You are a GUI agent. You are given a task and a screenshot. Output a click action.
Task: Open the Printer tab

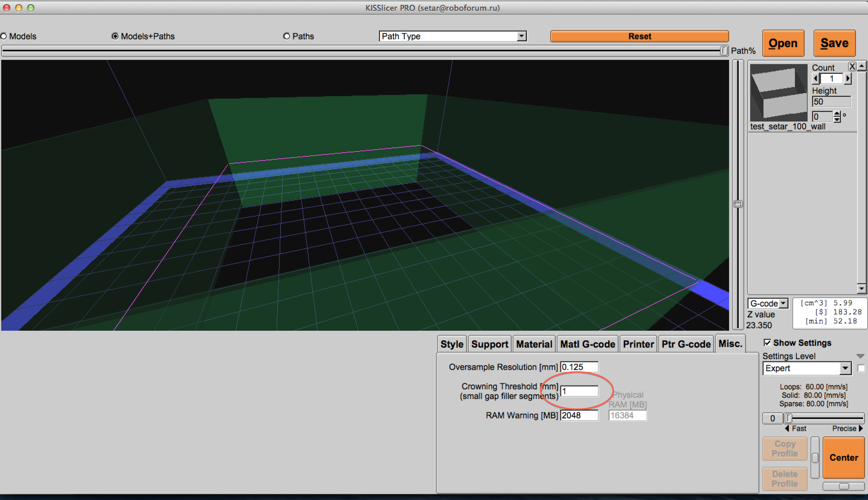[x=638, y=344]
